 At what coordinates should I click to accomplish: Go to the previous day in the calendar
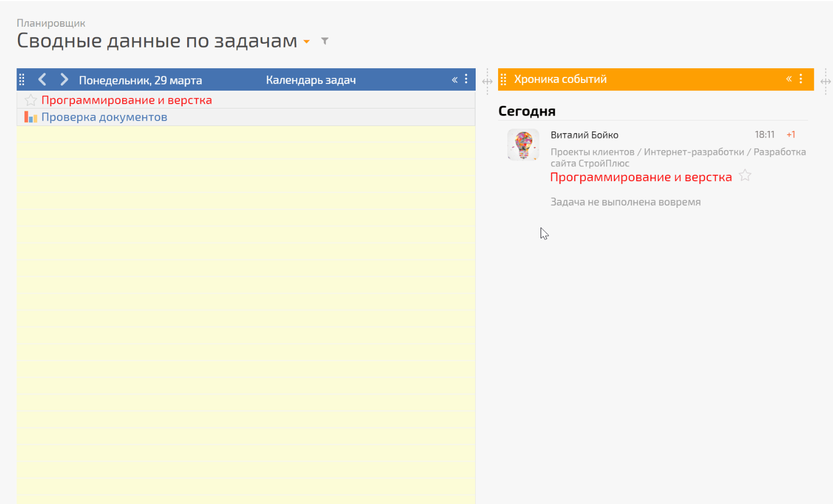(42, 80)
